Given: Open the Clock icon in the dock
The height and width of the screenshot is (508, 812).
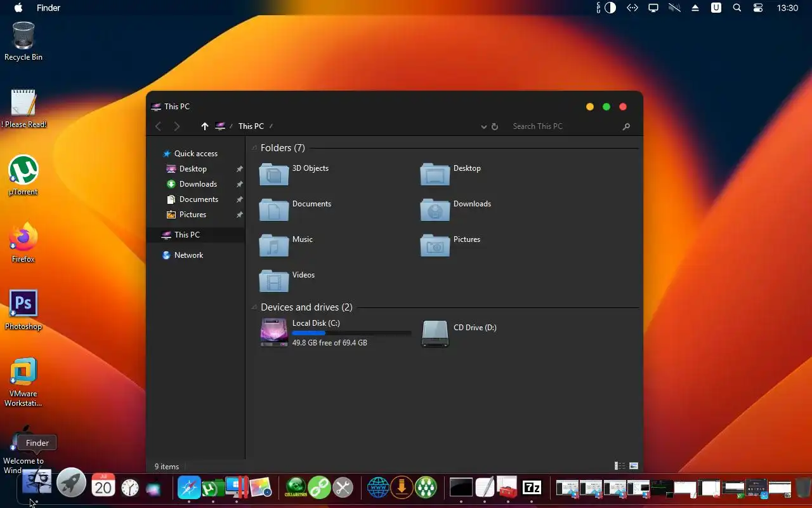Looking at the screenshot, I should 130,488.
